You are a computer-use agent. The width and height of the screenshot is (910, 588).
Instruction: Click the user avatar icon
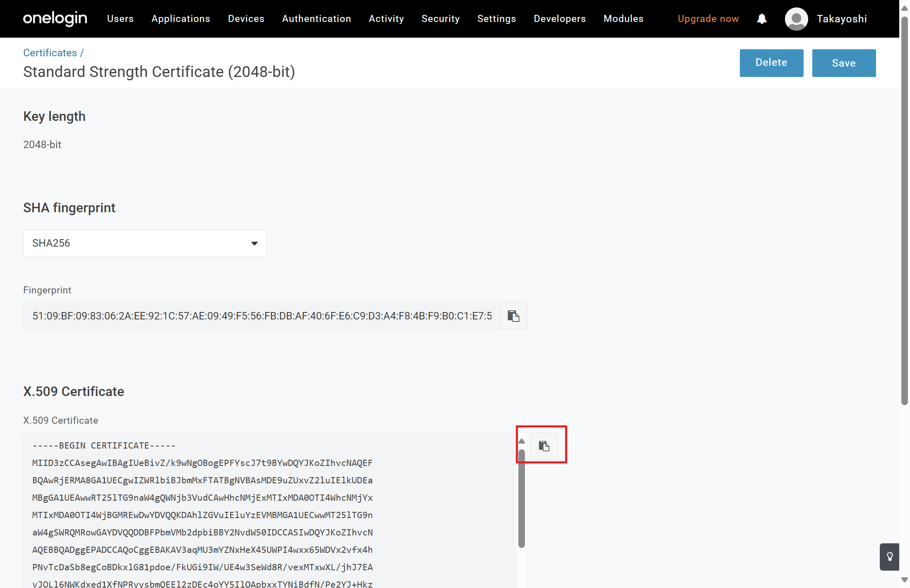coord(796,19)
